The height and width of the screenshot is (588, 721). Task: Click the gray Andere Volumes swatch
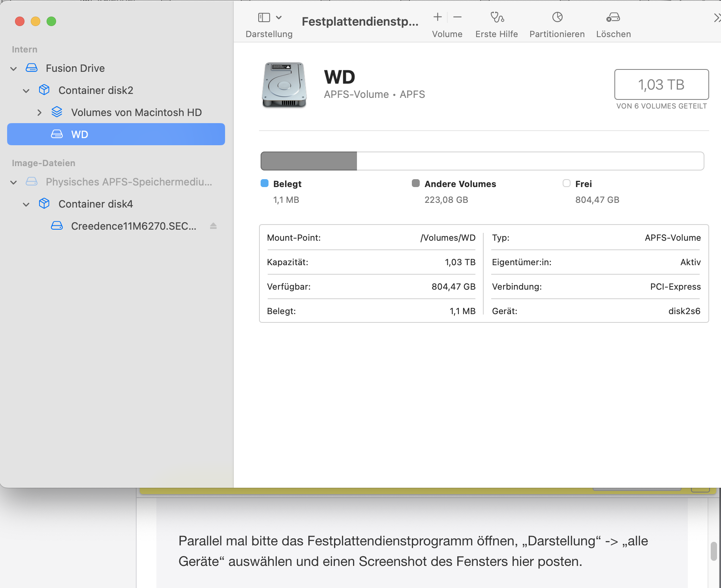pyautogui.click(x=415, y=183)
